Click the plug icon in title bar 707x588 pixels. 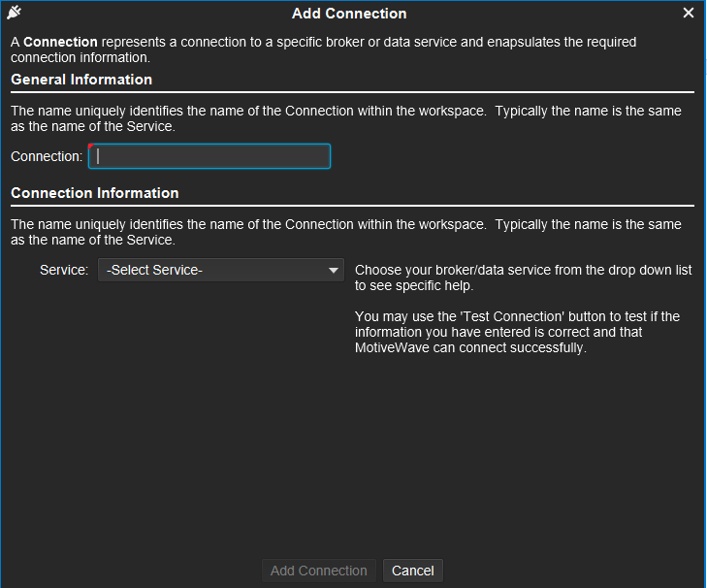coord(14,13)
